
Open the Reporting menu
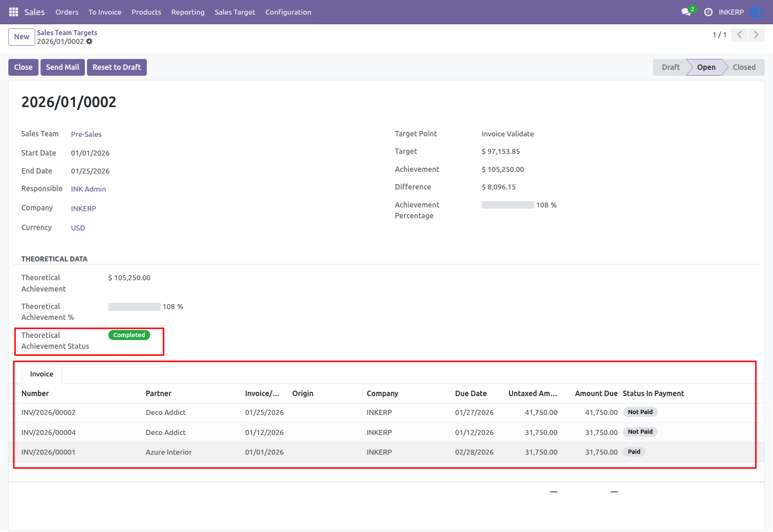[x=188, y=12]
